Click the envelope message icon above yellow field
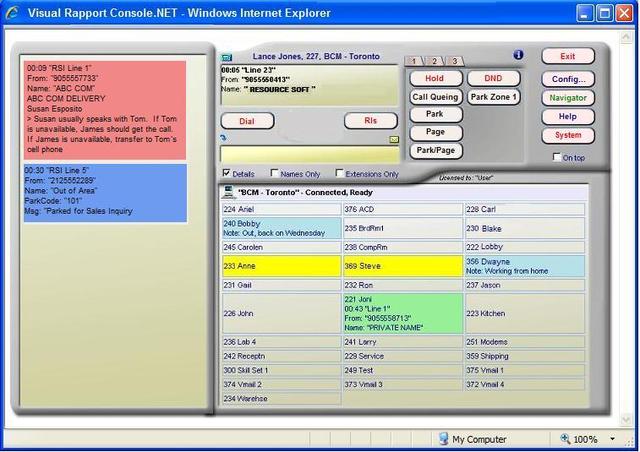Image resolution: width=640 pixels, height=452 pixels. pyautogui.click(x=394, y=140)
